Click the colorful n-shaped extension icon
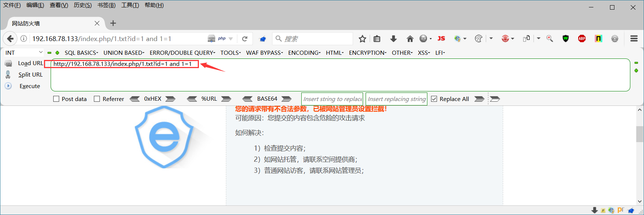 [x=599, y=38]
